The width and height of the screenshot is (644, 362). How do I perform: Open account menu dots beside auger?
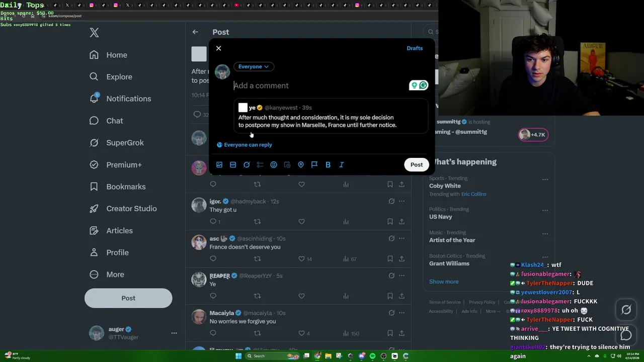tap(174, 333)
